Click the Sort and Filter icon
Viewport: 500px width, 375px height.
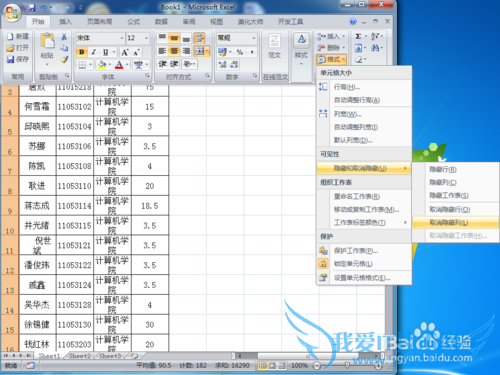[375, 36]
